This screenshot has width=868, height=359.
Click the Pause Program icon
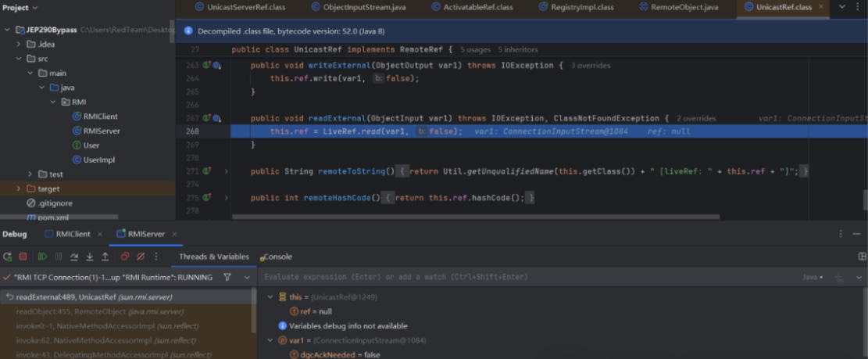58,257
